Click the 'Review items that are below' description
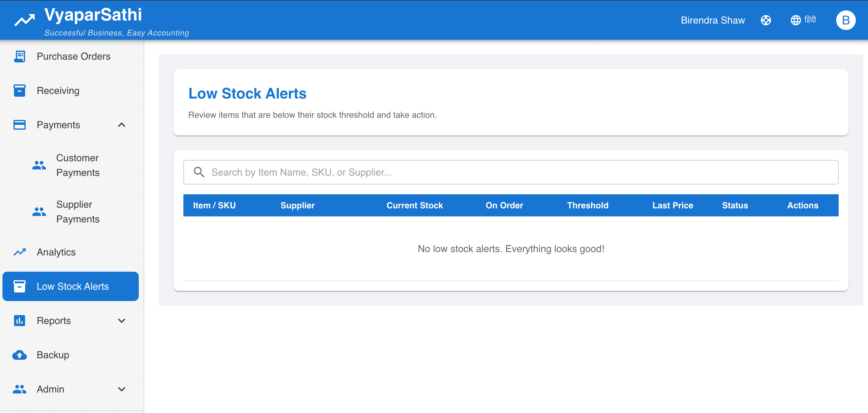 tap(312, 115)
